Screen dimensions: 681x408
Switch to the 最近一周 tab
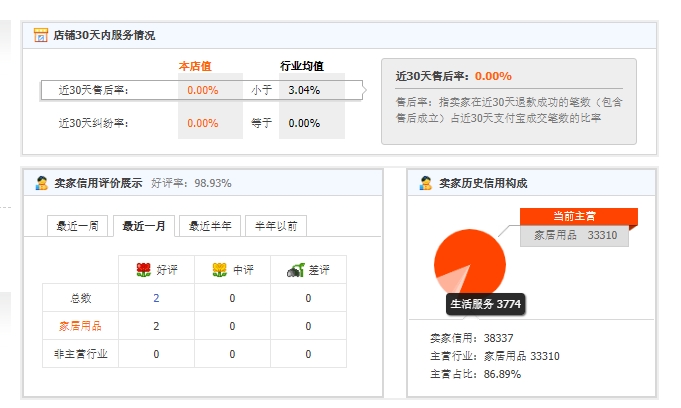click(x=77, y=226)
